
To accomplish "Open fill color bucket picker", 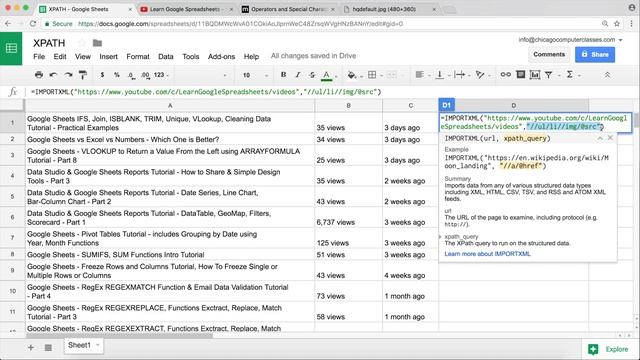I will pyautogui.click(x=351, y=75).
